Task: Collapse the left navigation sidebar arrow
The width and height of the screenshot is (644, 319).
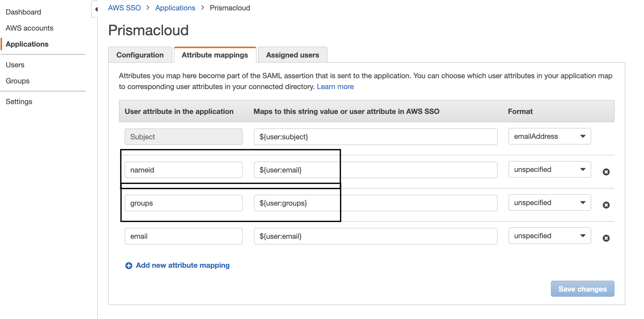Action: (x=96, y=9)
